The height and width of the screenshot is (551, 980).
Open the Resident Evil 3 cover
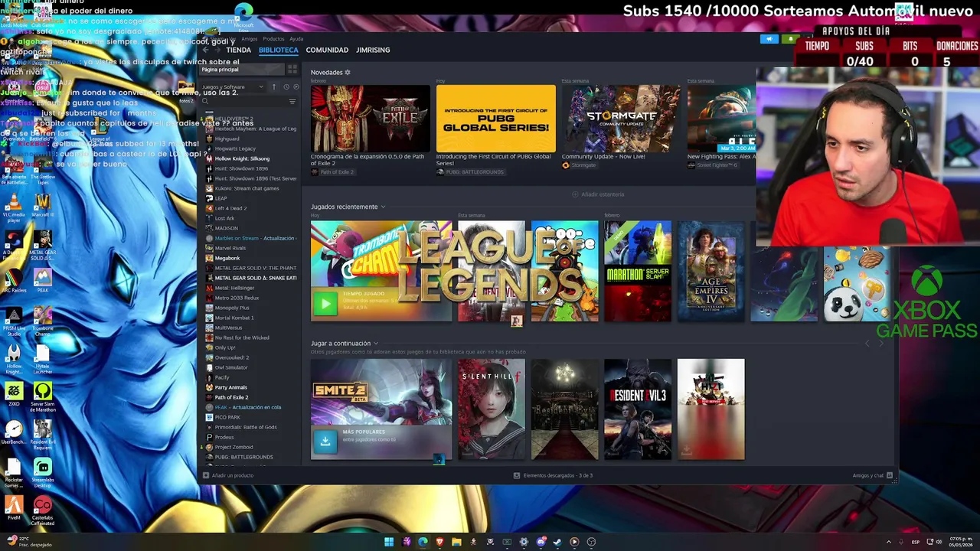click(638, 409)
